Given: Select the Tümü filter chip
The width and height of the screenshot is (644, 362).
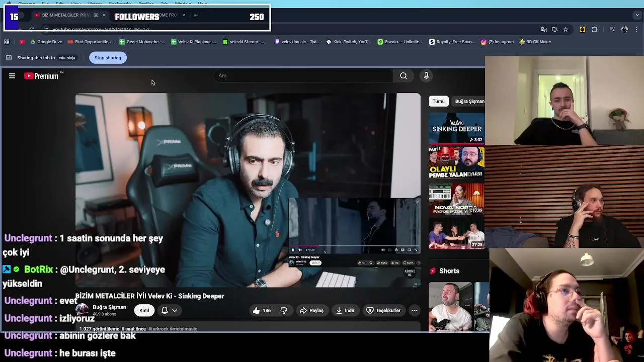Looking at the screenshot, I should click(x=439, y=101).
